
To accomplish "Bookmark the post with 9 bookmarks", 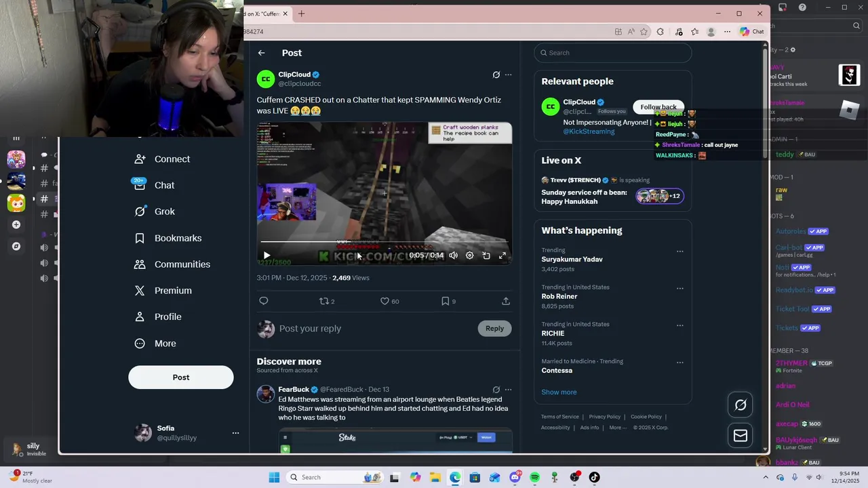I will pyautogui.click(x=448, y=301).
